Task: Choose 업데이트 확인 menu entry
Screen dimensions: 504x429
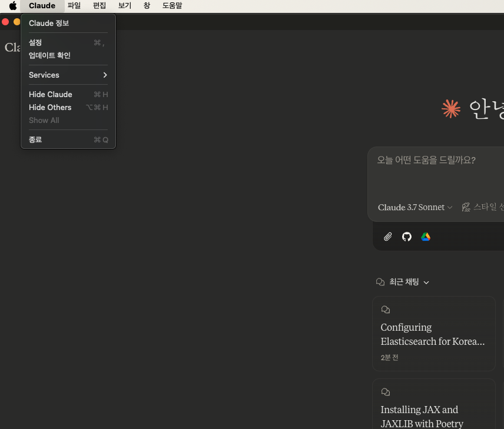Action: tap(68, 55)
